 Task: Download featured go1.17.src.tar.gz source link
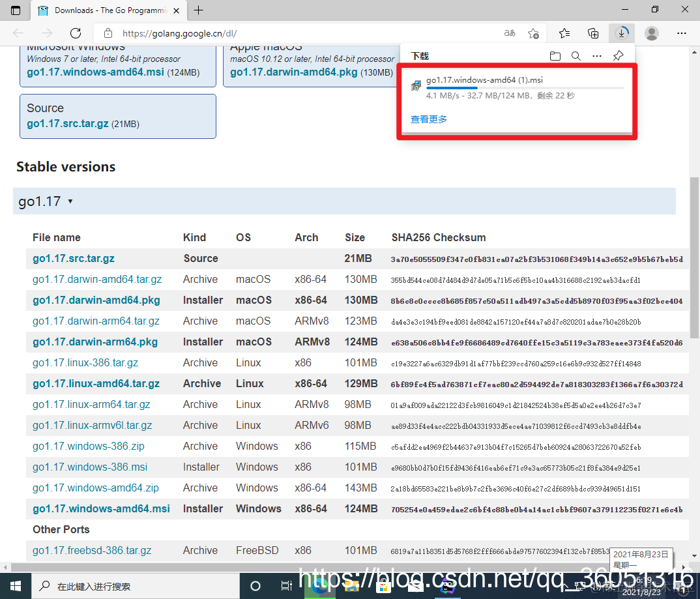click(67, 124)
